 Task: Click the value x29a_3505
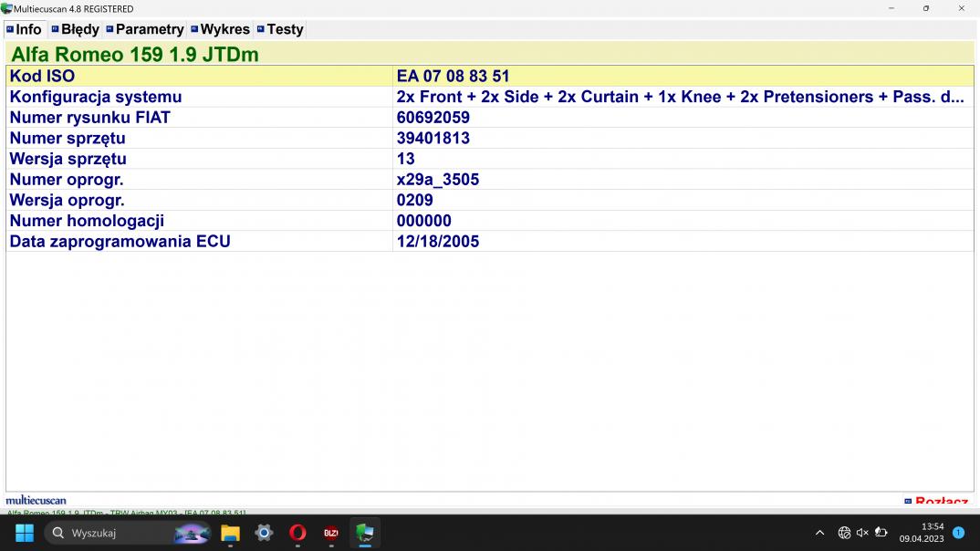(437, 180)
